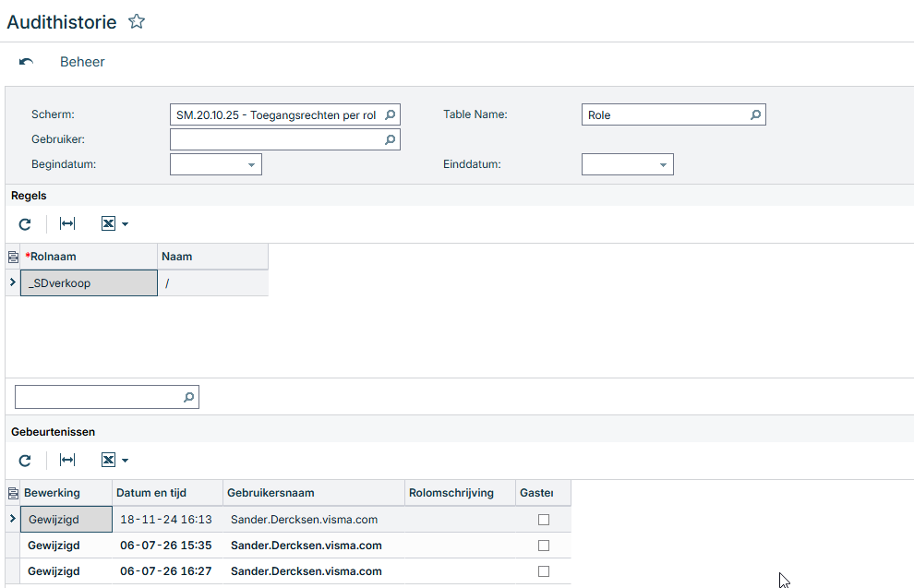Select the _SDverkoop cell
The image size is (914, 588).
click(89, 283)
